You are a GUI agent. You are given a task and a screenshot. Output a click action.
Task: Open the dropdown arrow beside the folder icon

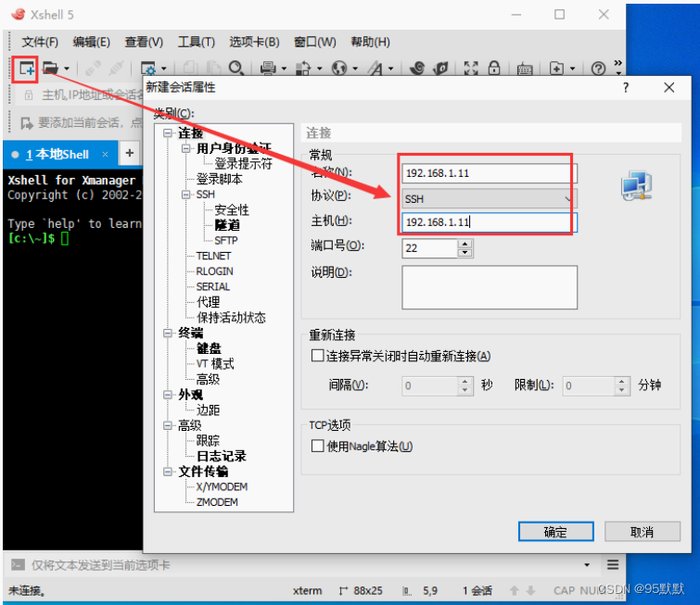[67, 69]
